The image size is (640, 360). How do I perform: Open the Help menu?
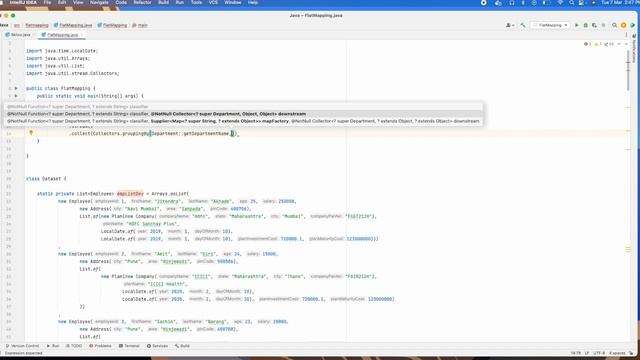pyautogui.click(x=253, y=2)
